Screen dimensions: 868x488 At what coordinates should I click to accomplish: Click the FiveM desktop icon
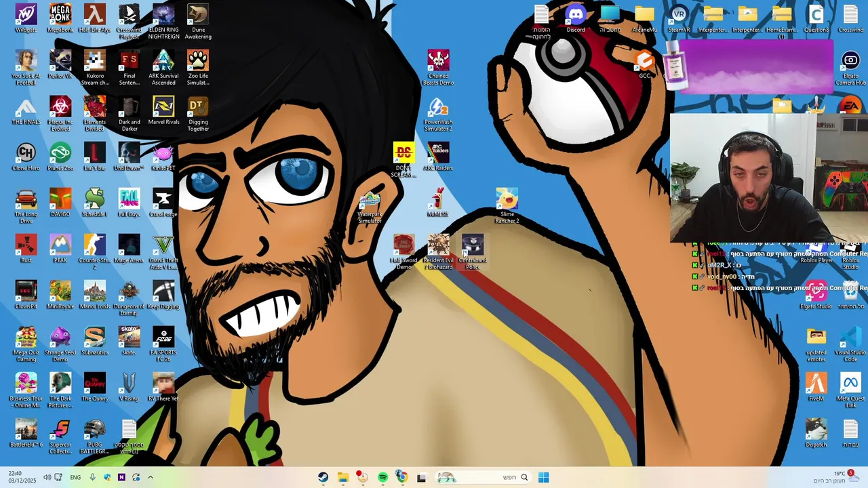pyautogui.click(x=816, y=387)
